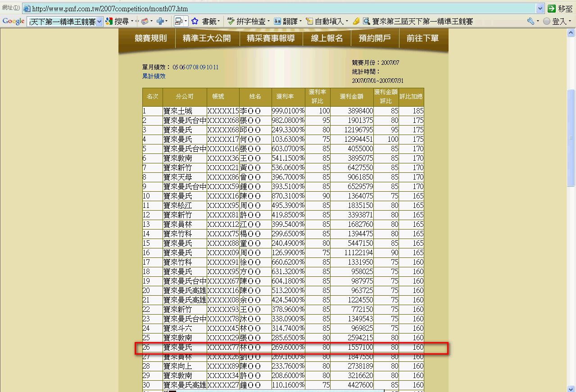
Task: Click the toolbar wrench settings icon
Action: tap(530, 21)
